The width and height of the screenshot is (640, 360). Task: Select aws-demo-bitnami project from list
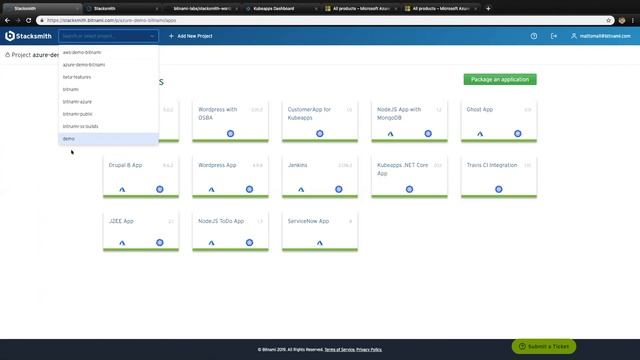coord(108,52)
